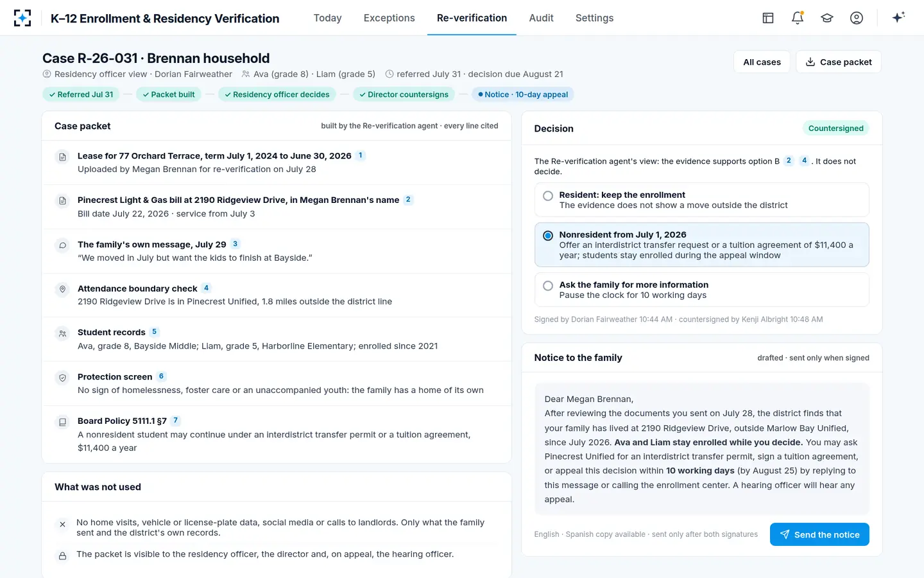Click the Residency officer decides step
Screen dimensions: 924x578
[277, 94]
